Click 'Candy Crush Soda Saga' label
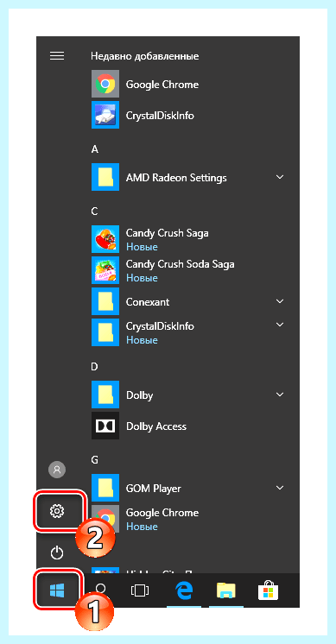336x644 pixels. (x=180, y=263)
